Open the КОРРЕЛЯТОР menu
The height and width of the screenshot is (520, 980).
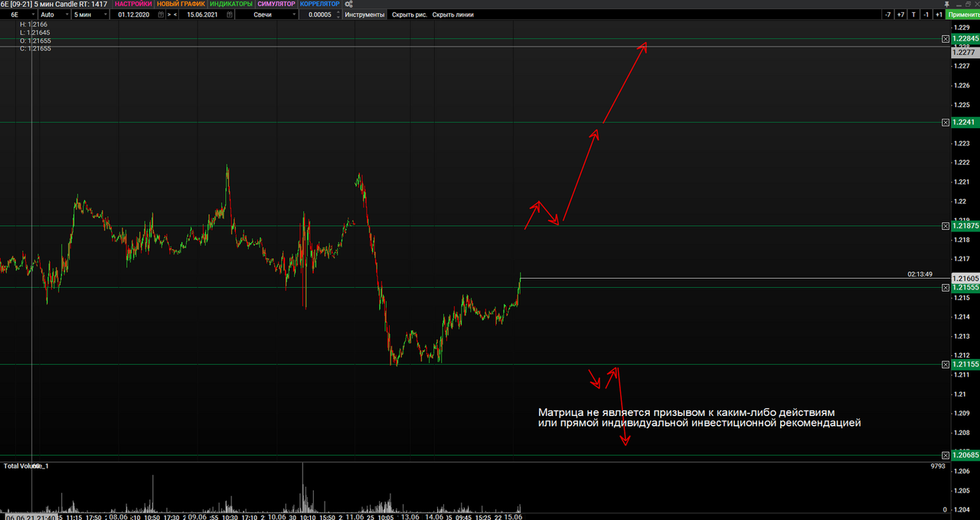point(319,4)
